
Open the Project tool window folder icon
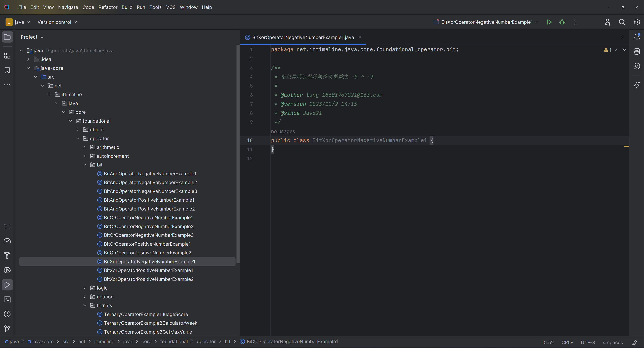coord(7,37)
